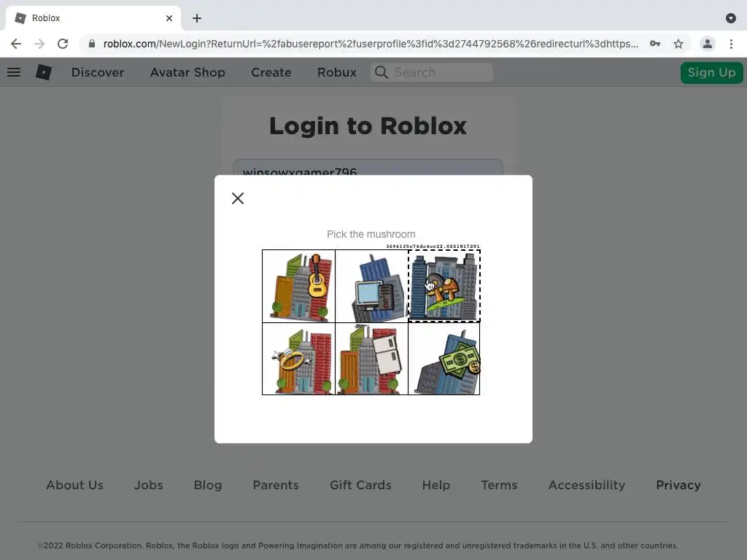Pick the mushroom image tile
The image size is (747, 560).
click(x=444, y=286)
